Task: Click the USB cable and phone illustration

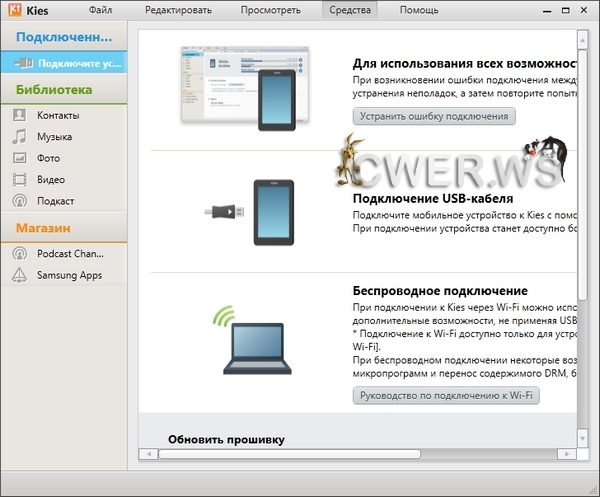Action: click(249, 212)
